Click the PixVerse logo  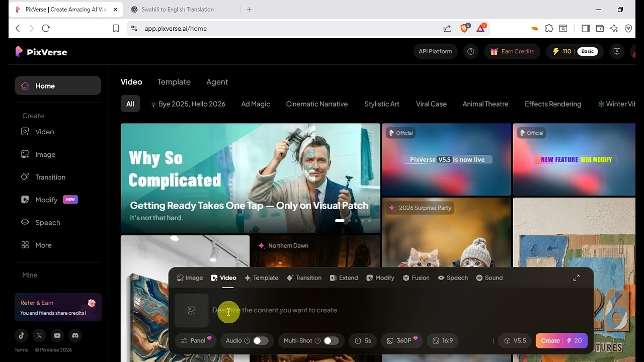41,52
